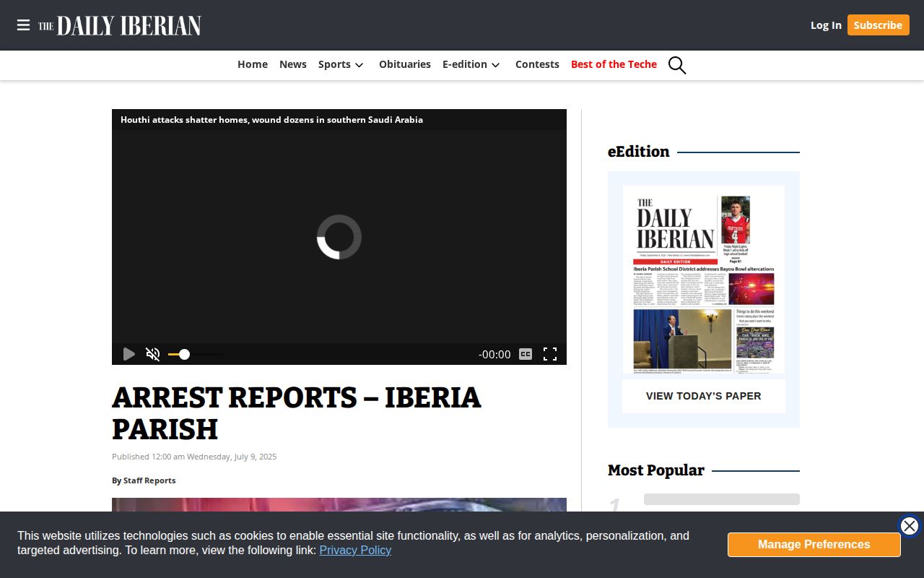
Task: Toggle closed captions on video
Action: 526,354
